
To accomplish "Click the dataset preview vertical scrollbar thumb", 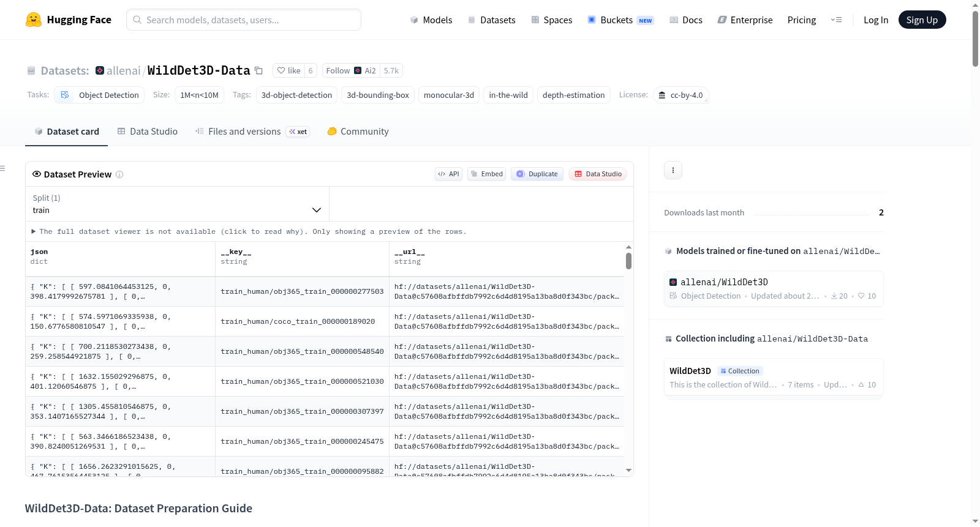I will (628, 261).
